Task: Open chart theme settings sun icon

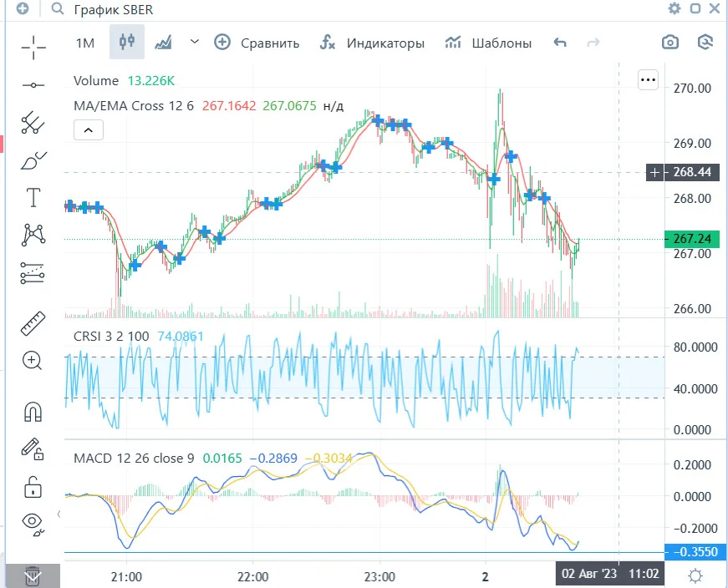Action: [x=695, y=576]
